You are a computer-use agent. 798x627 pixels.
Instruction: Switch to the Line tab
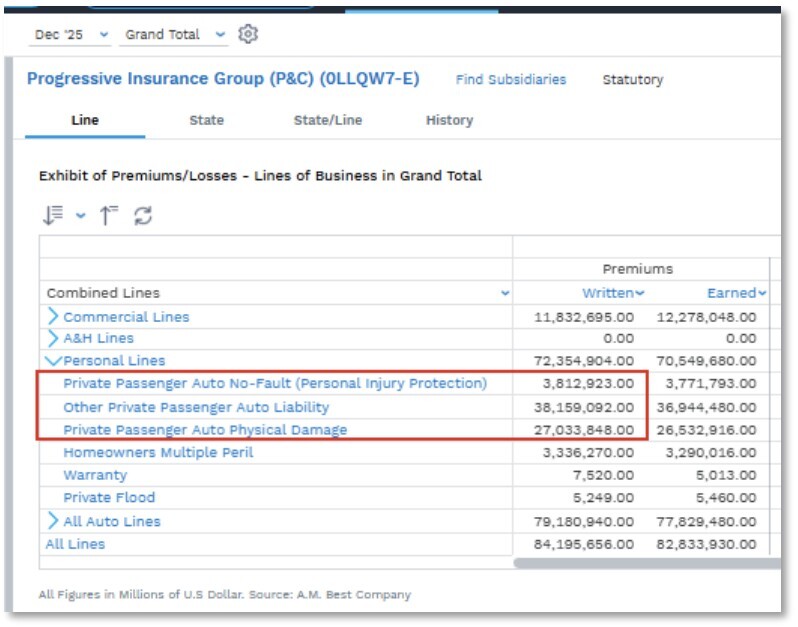(x=85, y=120)
